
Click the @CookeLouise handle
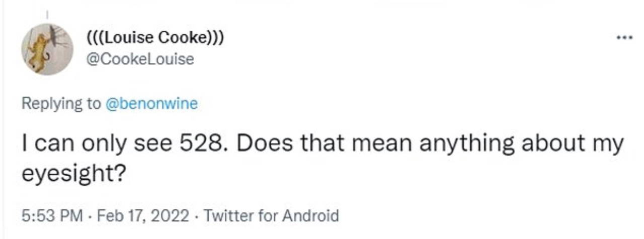pyautogui.click(x=140, y=59)
